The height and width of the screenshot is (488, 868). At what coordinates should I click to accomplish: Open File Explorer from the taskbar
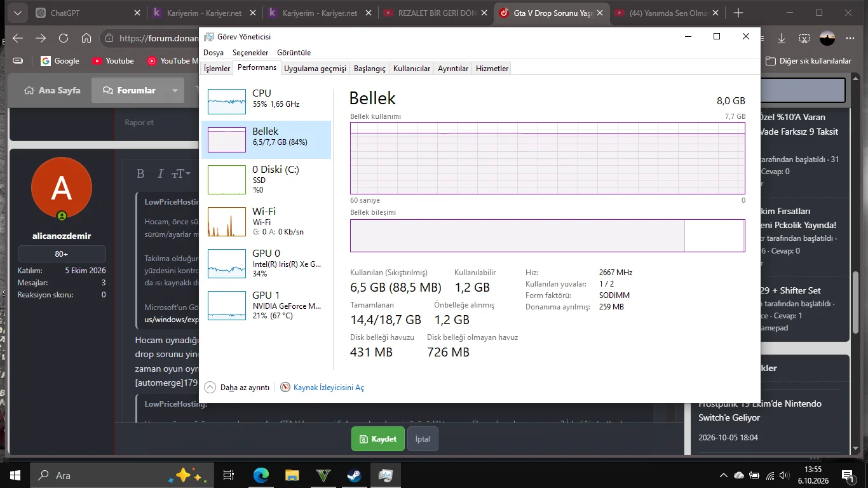click(x=292, y=475)
